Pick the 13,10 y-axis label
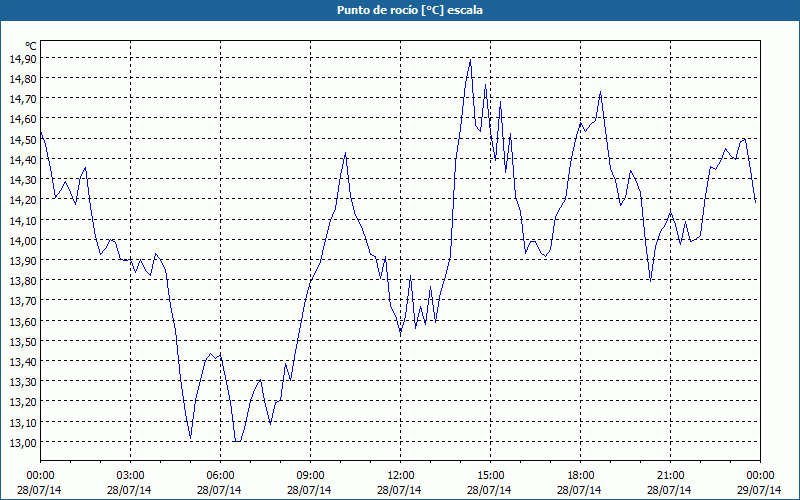This screenshot has height=500, width=800. pos(23,422)
